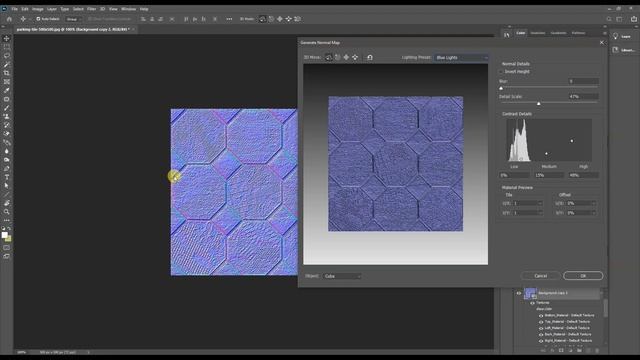This screenshot has width=640, height=360.
Task: Close the Generate Normal Map dialog
Action: pyautogui.click(x=602, y=42)
